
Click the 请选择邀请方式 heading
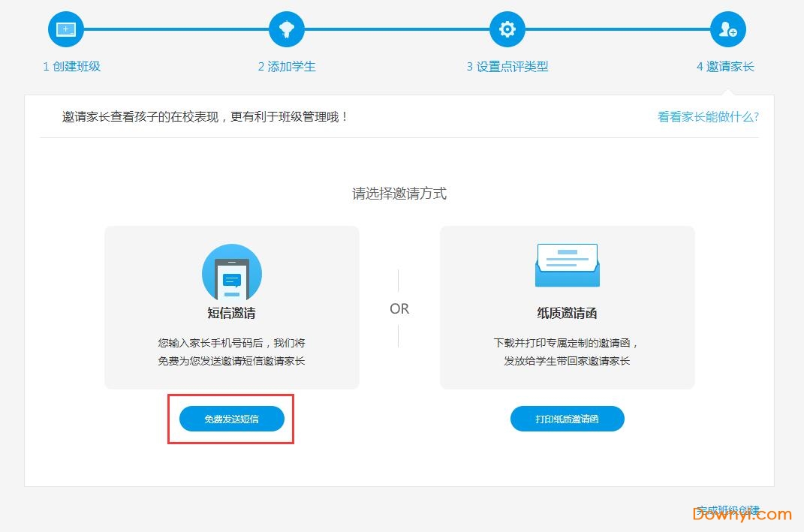tap(399, 194)
